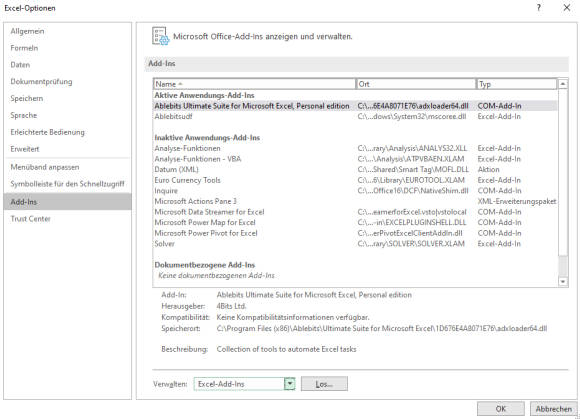Sort add-ins by Name column header
580x419 pixels.
[x=254, y=84]
